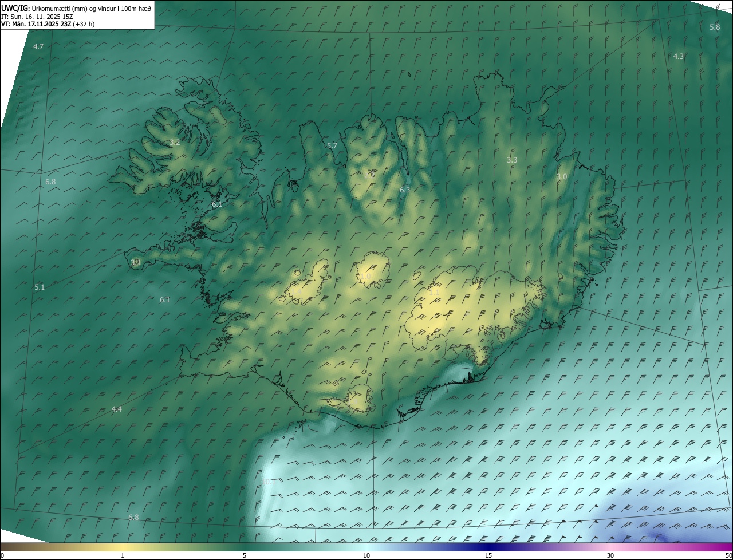Select the 5.8 value label on the map
This screenshot has width=733, height=560.
coord(715,27)
